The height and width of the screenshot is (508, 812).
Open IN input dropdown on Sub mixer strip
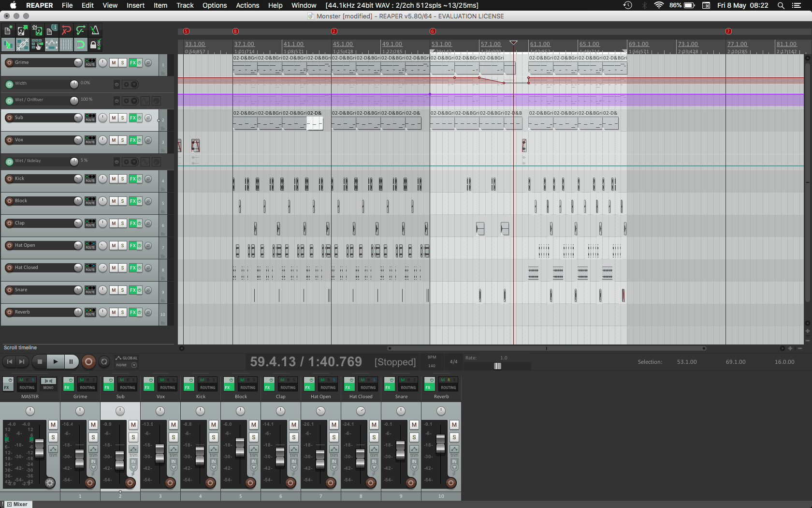click(x=133, y=464)
